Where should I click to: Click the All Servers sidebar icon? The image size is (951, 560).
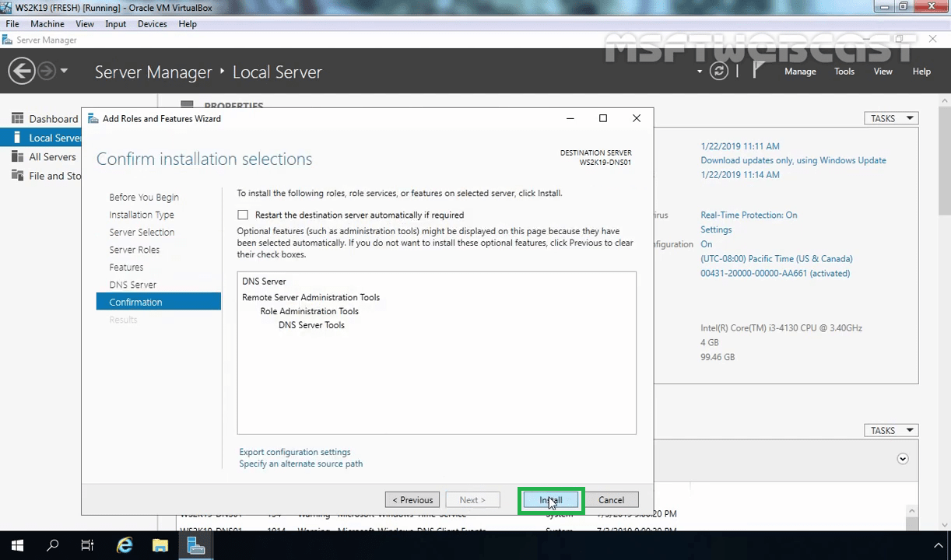click(x=17, y=156)
